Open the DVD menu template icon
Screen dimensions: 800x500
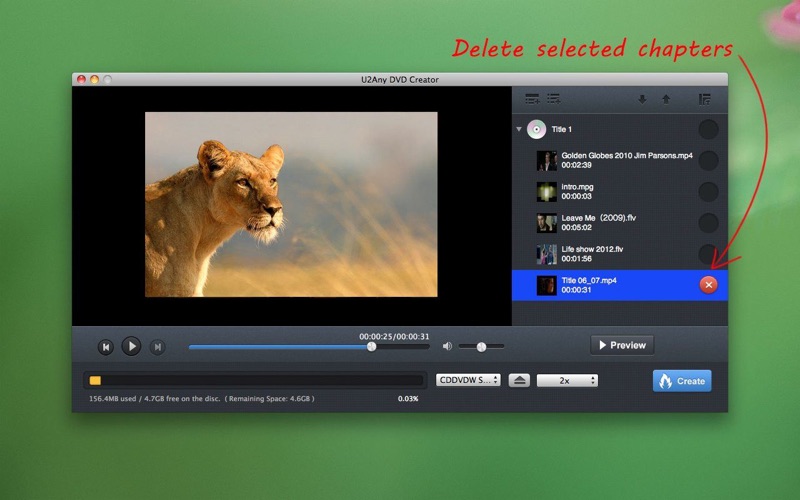click(704, 99)
